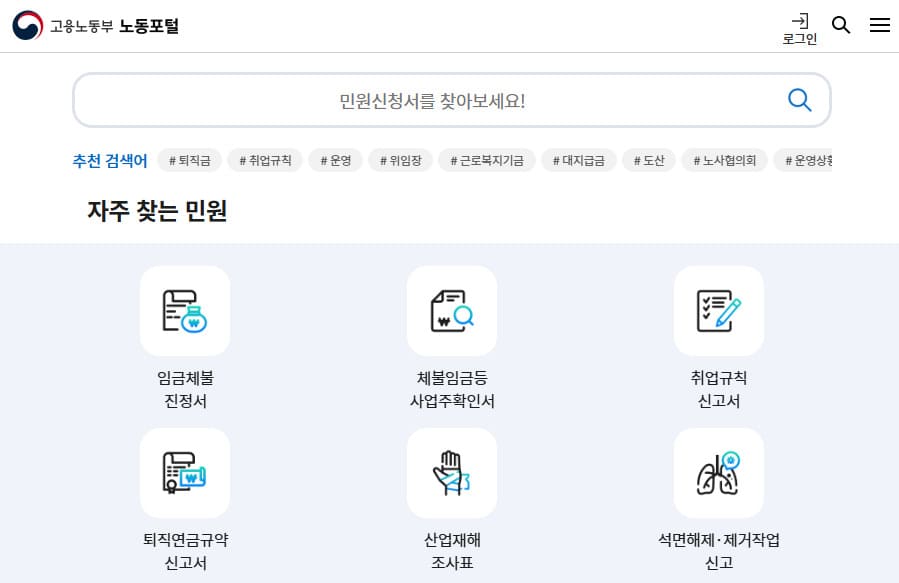Open the 체불임금등 사업주확인서 icon
This screenshot has height=583, width=899.
(451, 310)
